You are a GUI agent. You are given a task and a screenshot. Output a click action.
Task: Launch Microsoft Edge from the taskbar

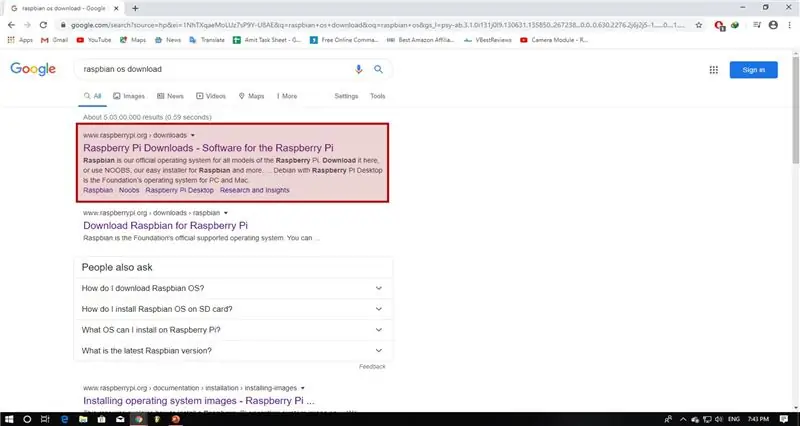(x=65, y=419)
